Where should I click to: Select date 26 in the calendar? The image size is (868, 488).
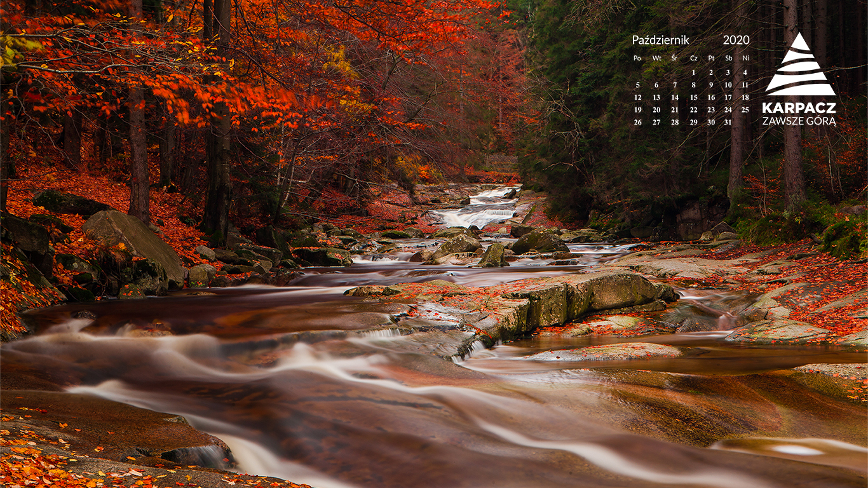pos(638,122)
